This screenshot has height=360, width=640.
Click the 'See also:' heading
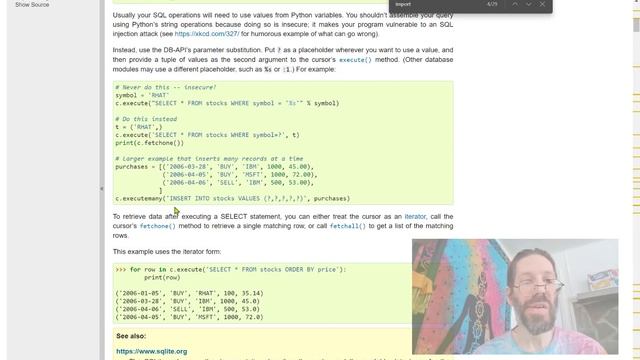131,336
